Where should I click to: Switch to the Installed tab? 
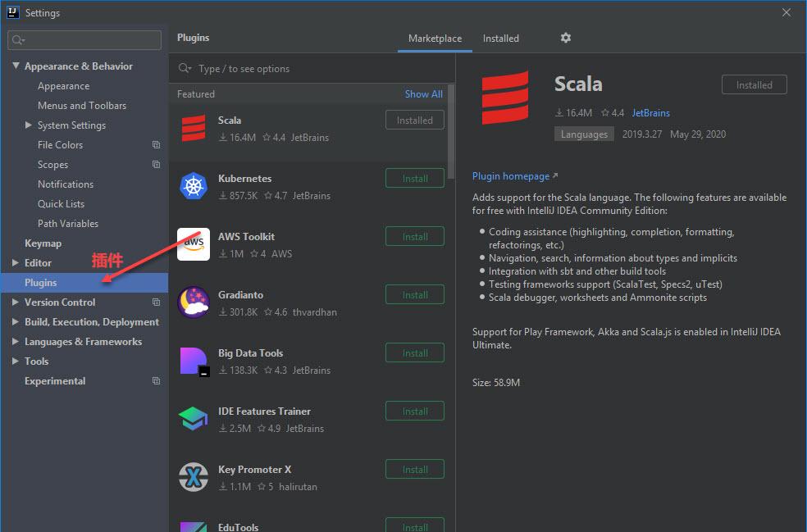click(x=501, y=39)
